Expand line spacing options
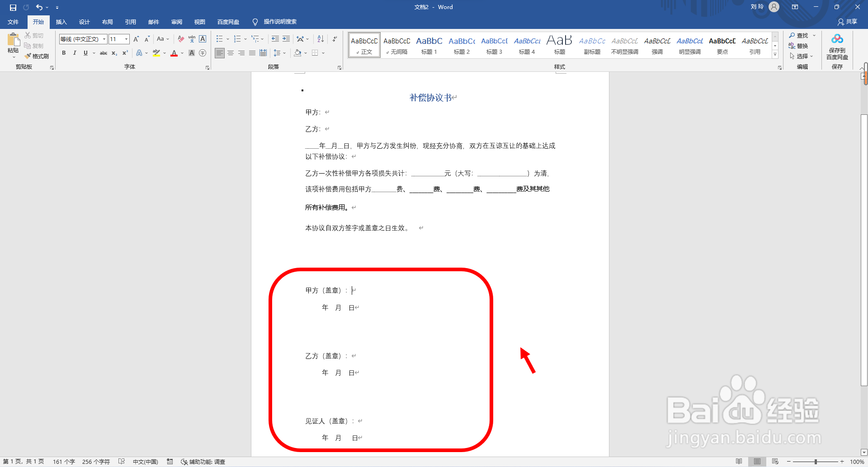The image size is (868, 467). 284,53
